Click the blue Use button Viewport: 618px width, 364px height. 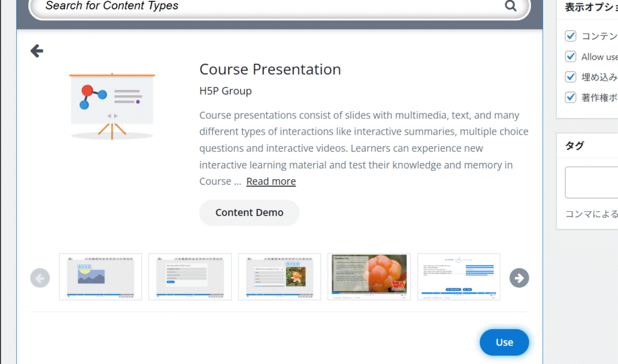(x=504, y=342)
